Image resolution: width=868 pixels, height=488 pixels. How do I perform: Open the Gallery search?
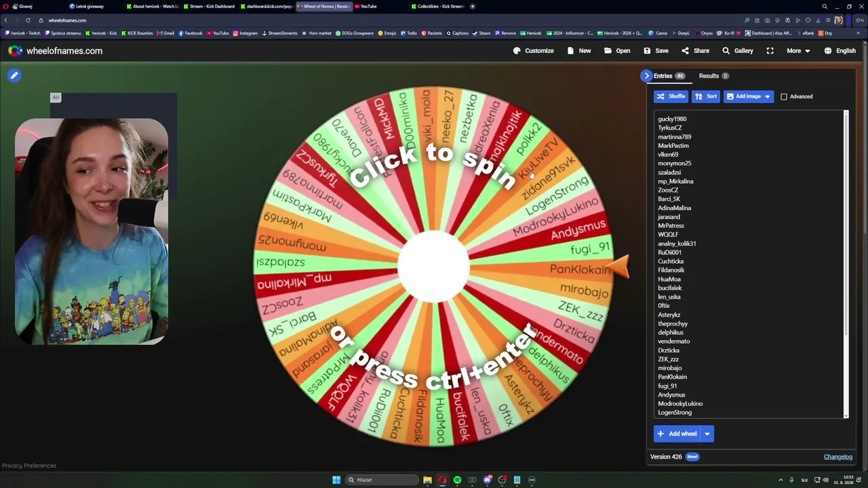(737, 51)
